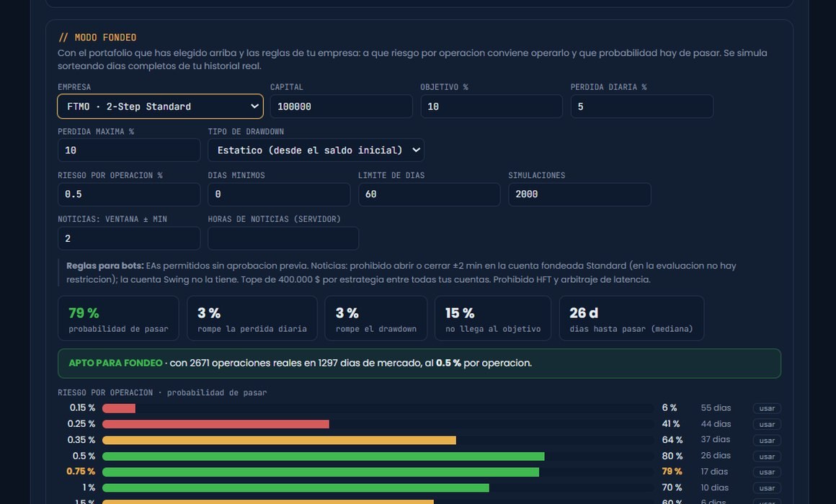The width and height of the screenshot is (836, 504).
Task: Click the '// MODO FONDEO' section heading
Action: 97,37
